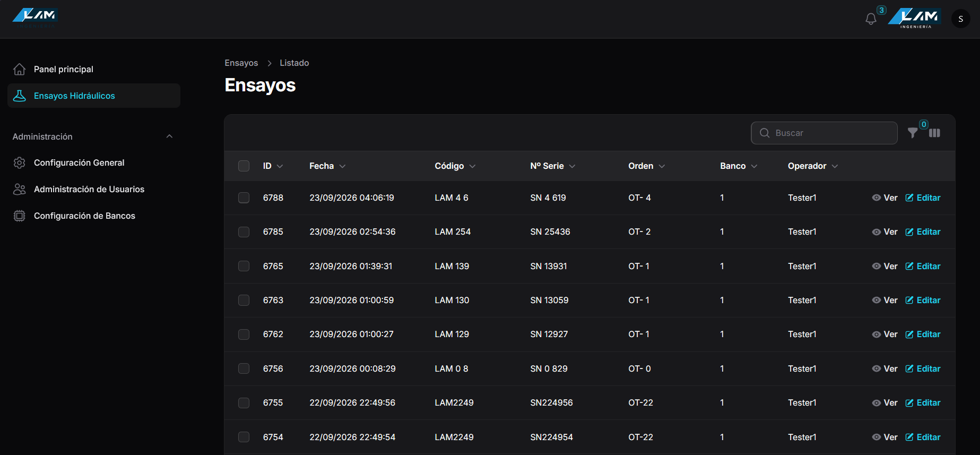980x455 pixels.
Task: Toggle table columns with the columns icon
Action: pos(934,133)
